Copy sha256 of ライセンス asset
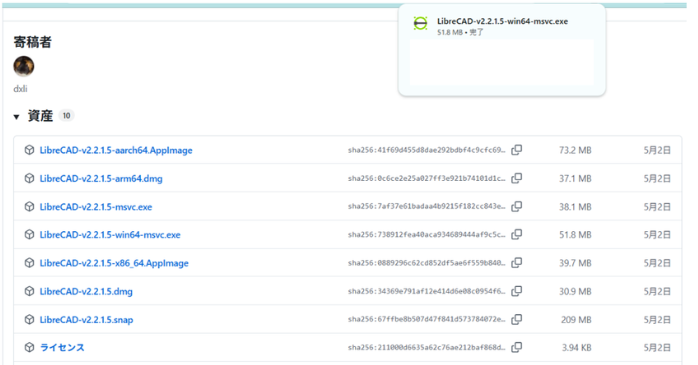The height and width of the screenshot is (365, 698). (x=516, y=347)
